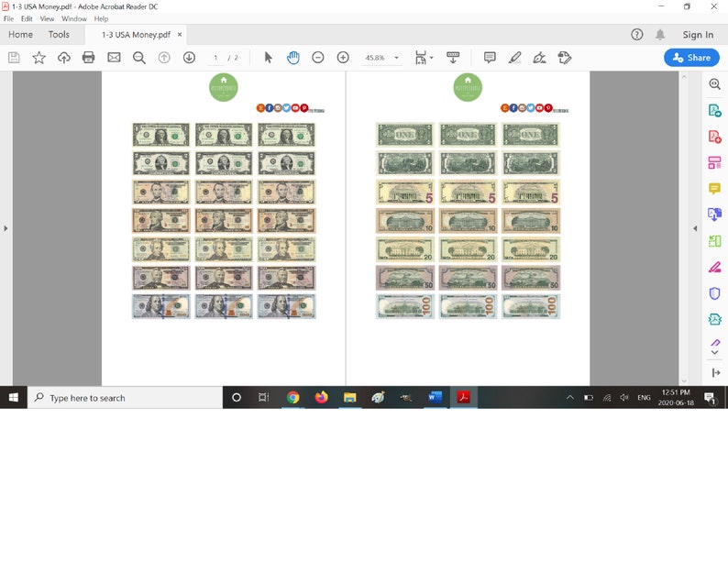Open the Organize Pages tool in sidebar
The width and height of the screenshot is (728, 562).
click(x=714, y=162)
